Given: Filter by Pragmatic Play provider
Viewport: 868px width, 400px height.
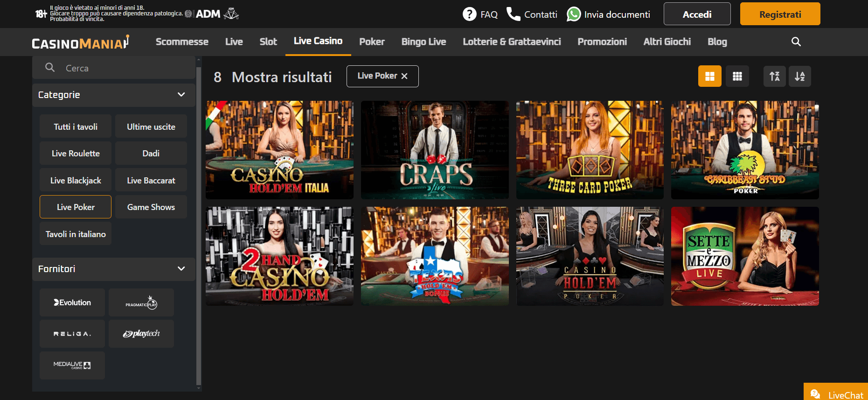Looking at the screenshot, I should coord(141,302).
